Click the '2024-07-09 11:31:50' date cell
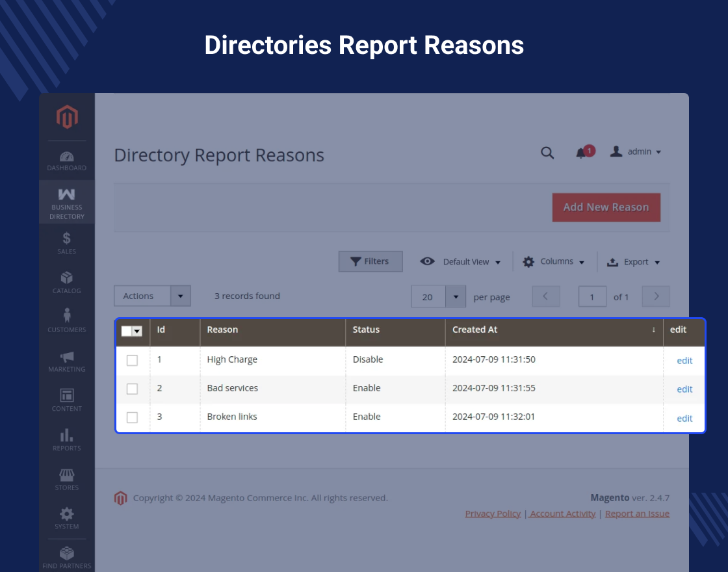The width and height of the screenshot is (728, 572). [x=493, y=359]
